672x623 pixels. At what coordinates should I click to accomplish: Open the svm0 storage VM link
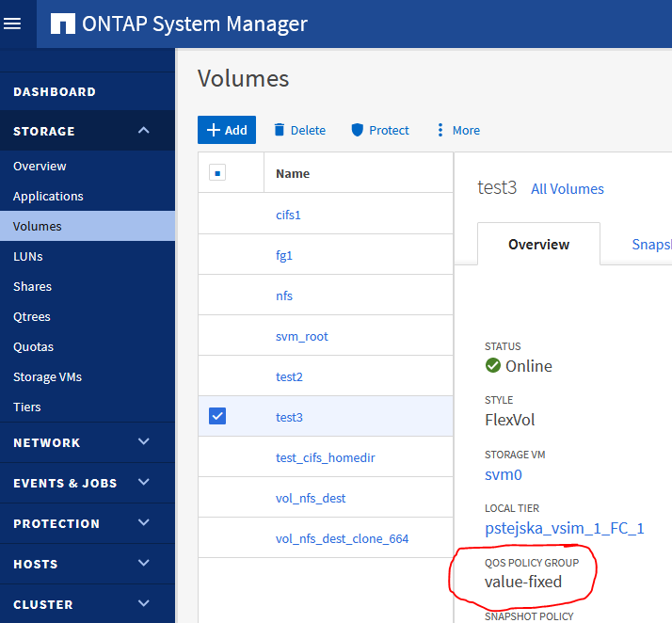pyautogui.click(x=503, y=475)
